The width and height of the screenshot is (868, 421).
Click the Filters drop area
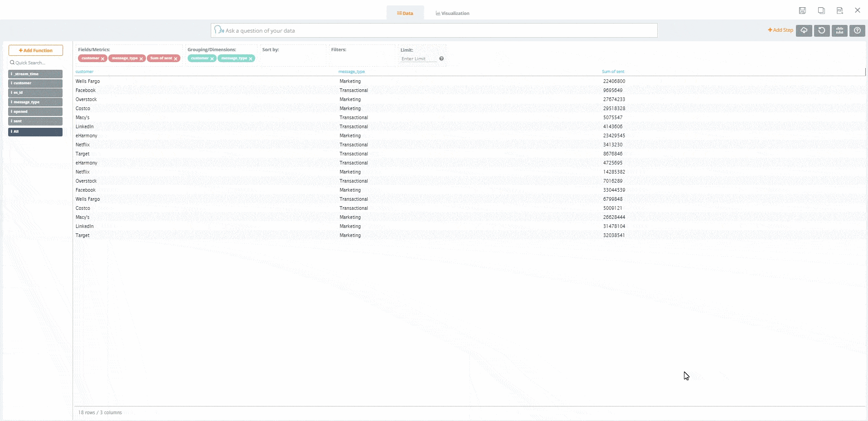(362, 55)
